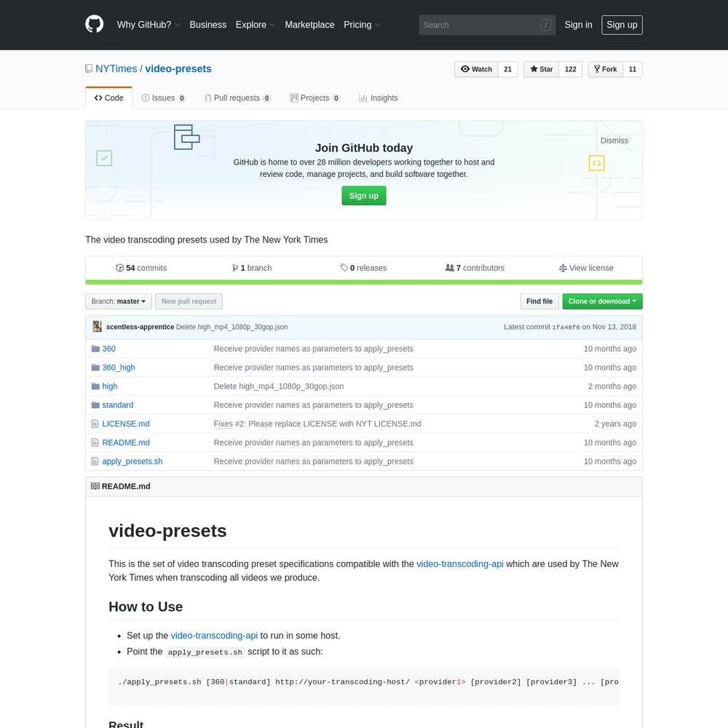Click the scentless-apprentice avatar image
Screen dimensions: 728x728
pyautogui.click(x=97, y=327)
